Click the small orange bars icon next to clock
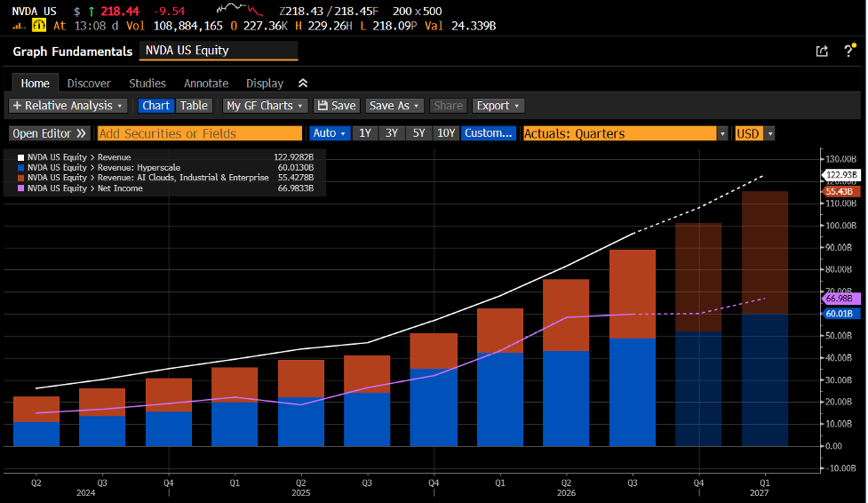 (20, 26)
